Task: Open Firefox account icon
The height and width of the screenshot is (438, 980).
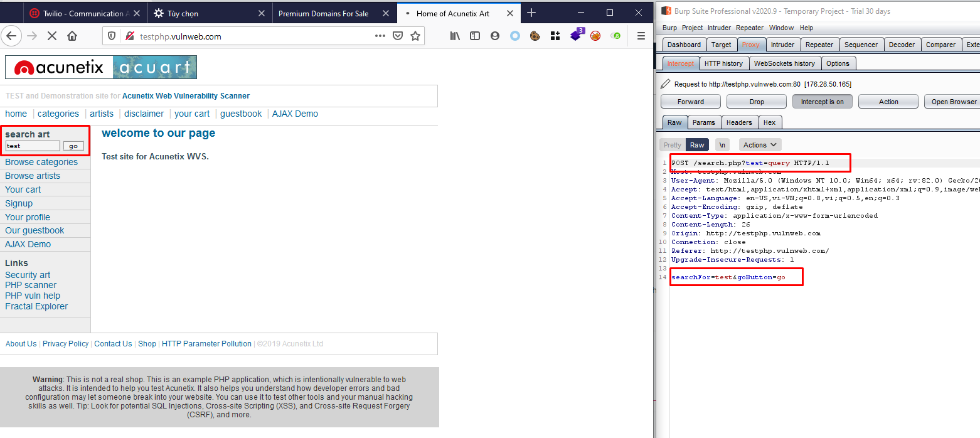Action: point(495,36)
